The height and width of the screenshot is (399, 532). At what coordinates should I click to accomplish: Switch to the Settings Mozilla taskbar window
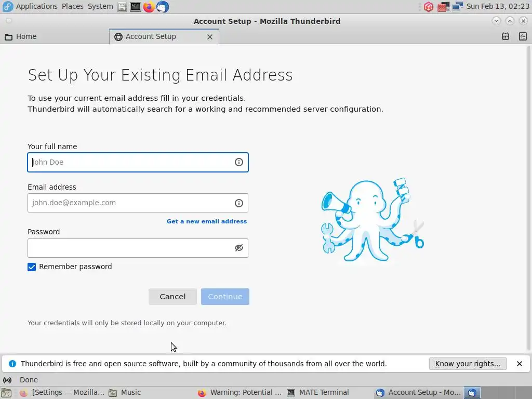click(62, 393)
